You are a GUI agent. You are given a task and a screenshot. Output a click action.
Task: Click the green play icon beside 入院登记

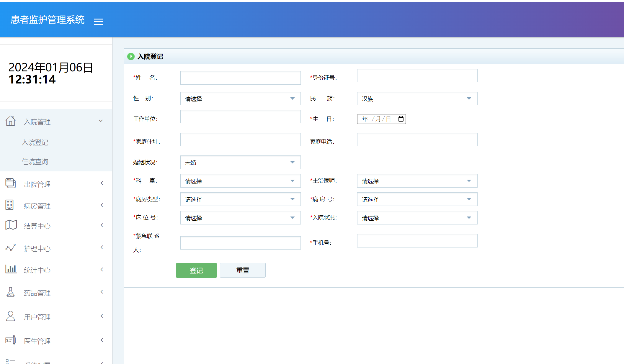131,56
